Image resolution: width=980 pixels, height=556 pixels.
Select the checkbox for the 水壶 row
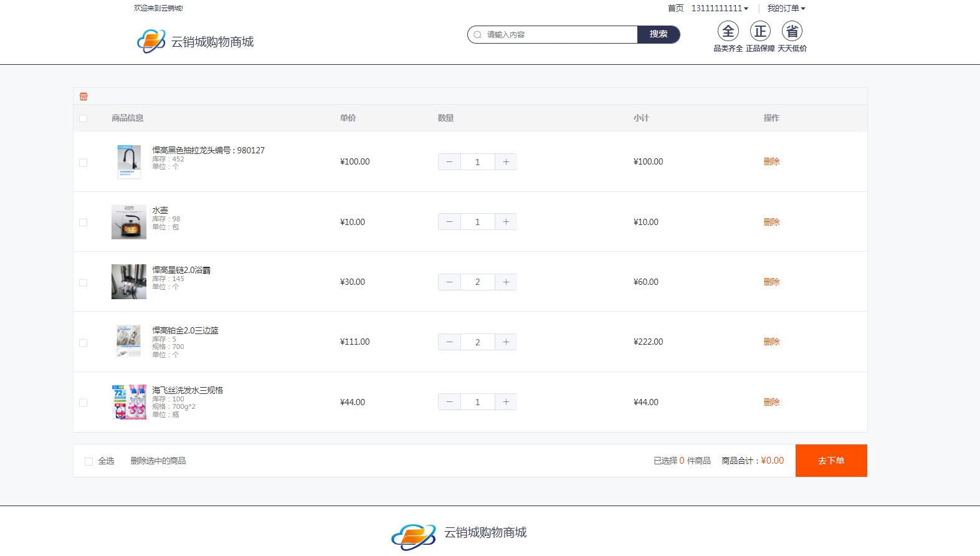(83, 223)
